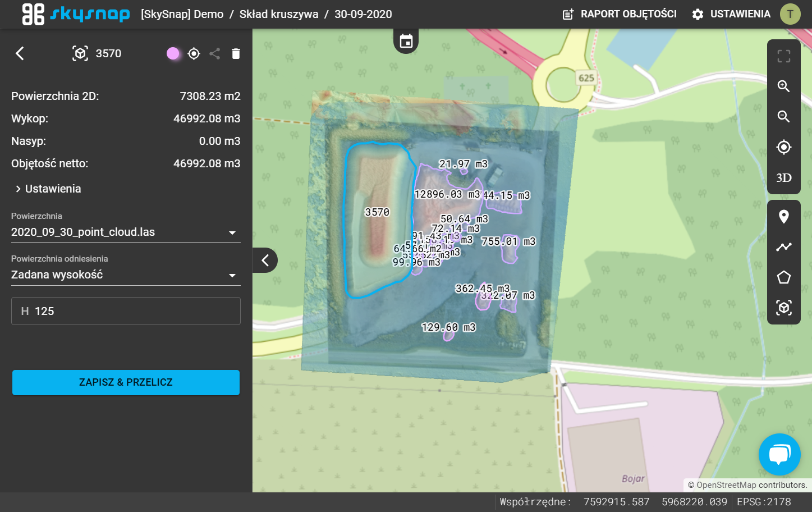Open USTAWIENIA settings

(x=731, y=14)
